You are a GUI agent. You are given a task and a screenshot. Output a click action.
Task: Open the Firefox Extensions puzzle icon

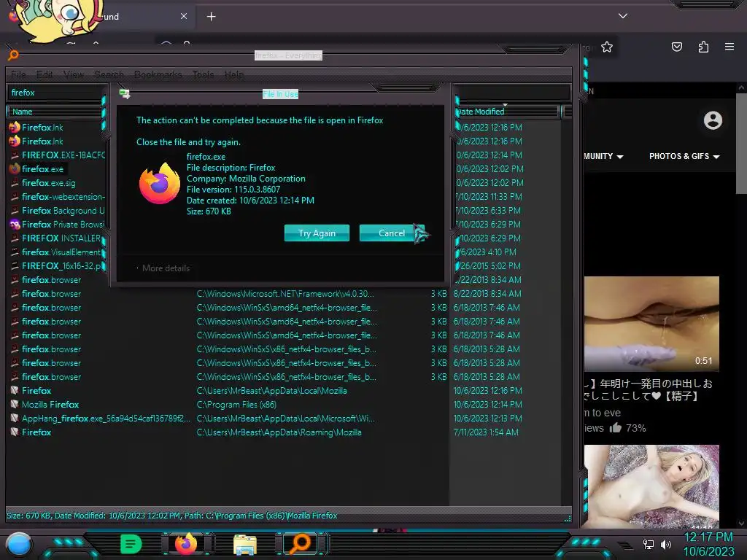703,47
